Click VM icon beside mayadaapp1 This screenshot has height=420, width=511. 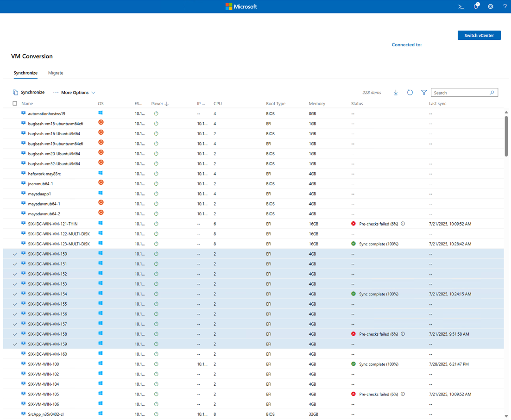click(x=24, y=193)
